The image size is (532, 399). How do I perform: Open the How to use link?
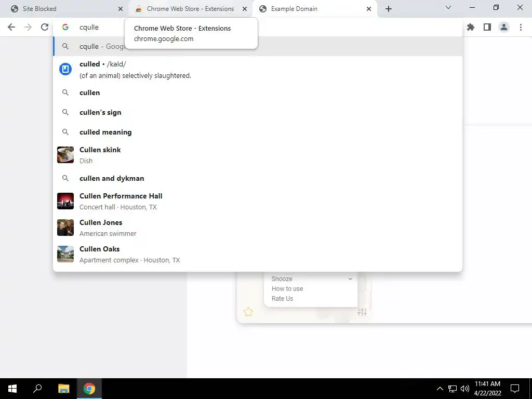[x=287, y=289]
